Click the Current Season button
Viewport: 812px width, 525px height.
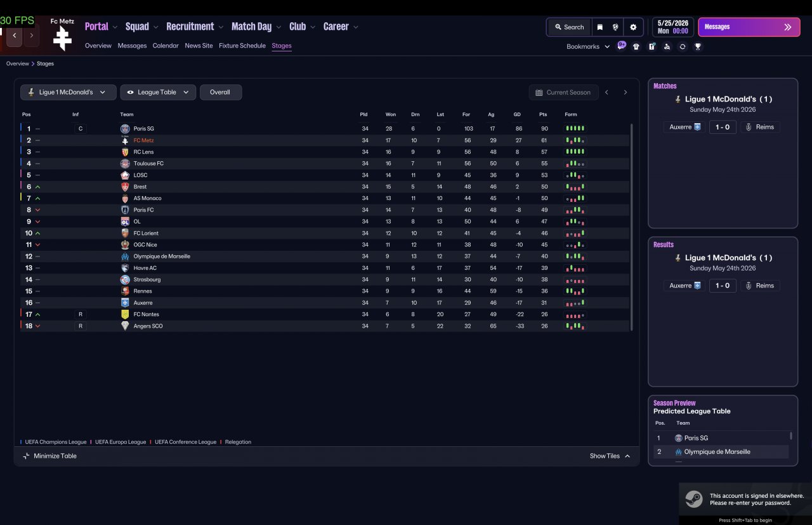coord(563,92)
